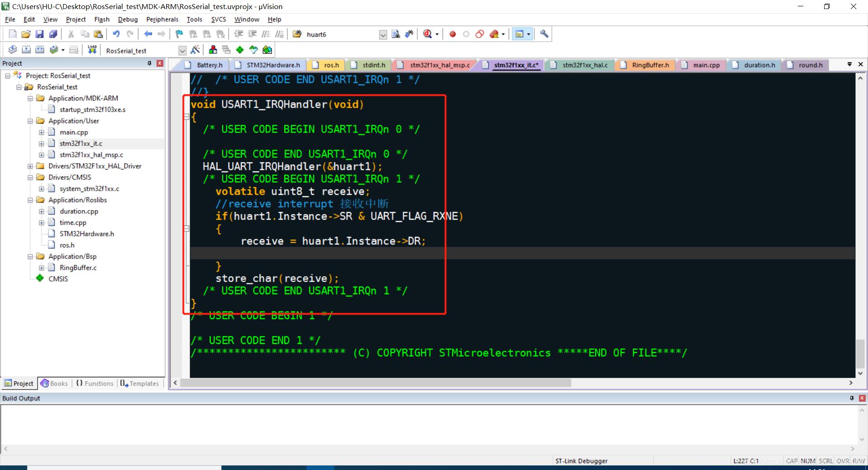This screenshot has width=868, height=470.
Task: Open Options for Target wrench icon
Action: pyautogui.click(x=544, y=34)
